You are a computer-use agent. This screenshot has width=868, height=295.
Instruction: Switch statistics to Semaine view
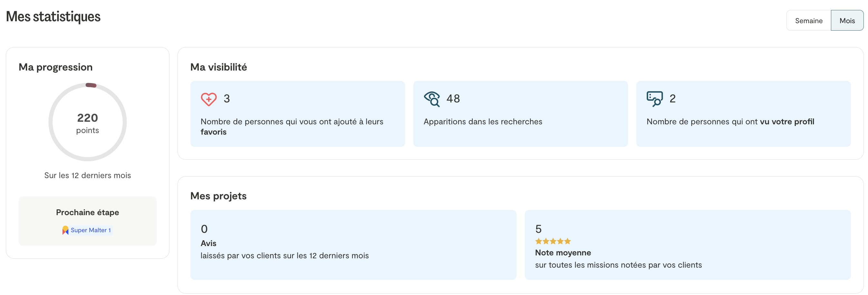click(808, 21)
